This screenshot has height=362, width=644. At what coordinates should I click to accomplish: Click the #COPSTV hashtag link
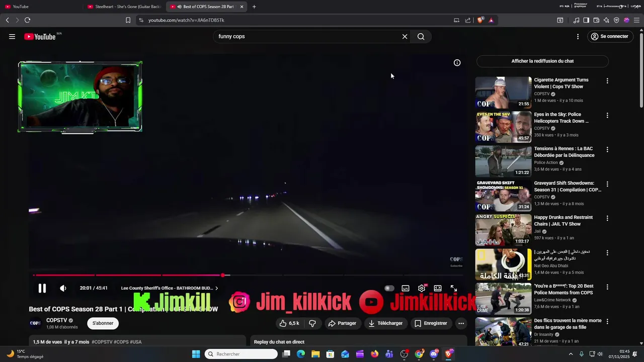(102, 342)
